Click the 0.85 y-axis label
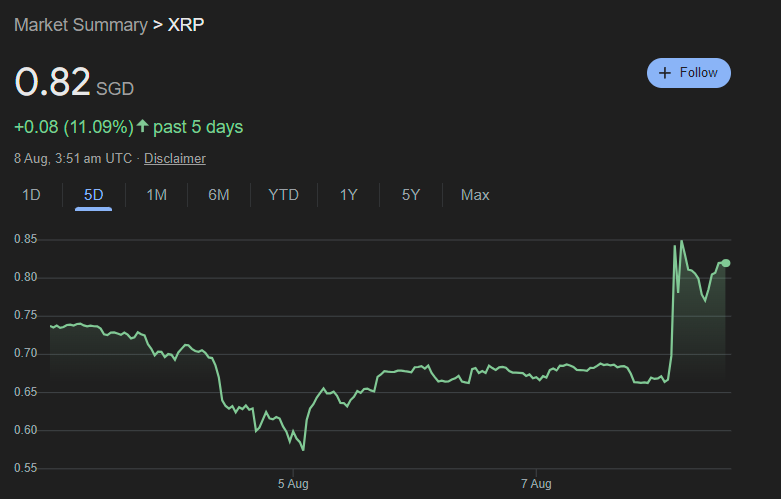This screenshot has height=499, width=781. [x=26, y=239]
